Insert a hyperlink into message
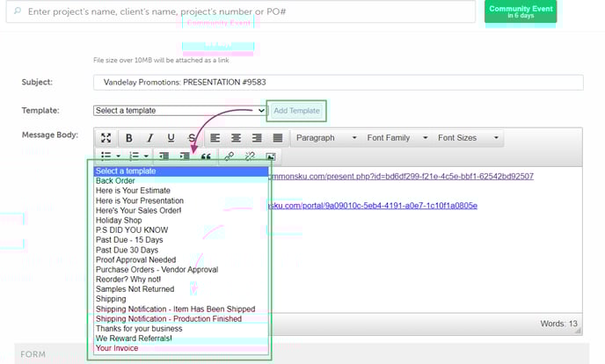 click(230, 157)
